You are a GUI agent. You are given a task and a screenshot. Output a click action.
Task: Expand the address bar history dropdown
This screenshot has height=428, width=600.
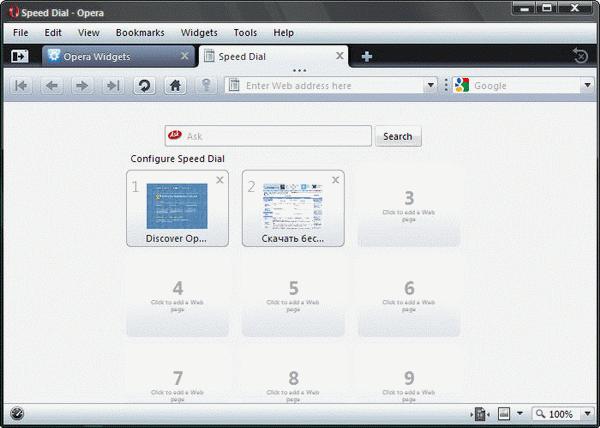(430, 85)
